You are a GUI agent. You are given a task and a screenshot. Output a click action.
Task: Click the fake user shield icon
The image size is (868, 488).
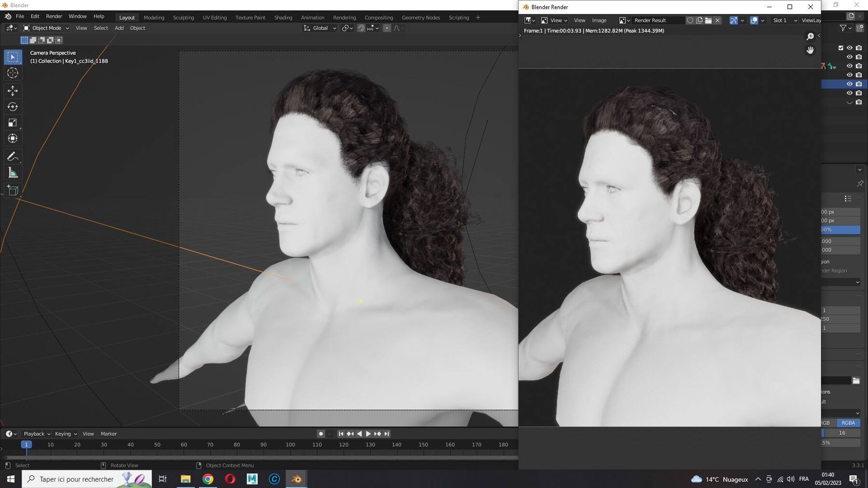(690, 20)
